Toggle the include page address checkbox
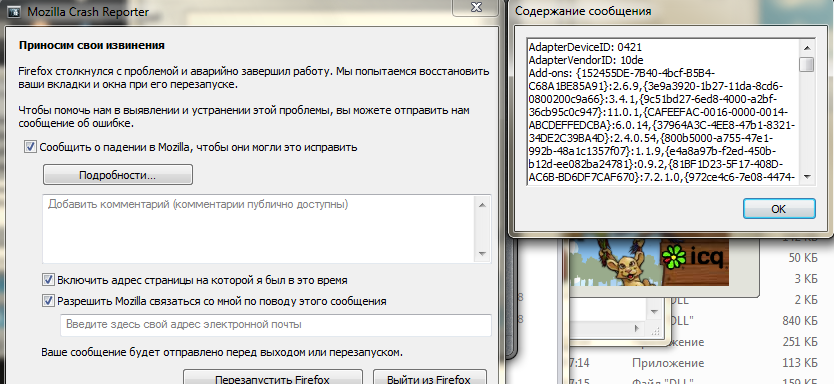This screenshot has width=834, height=384. (x=48, y=280)
